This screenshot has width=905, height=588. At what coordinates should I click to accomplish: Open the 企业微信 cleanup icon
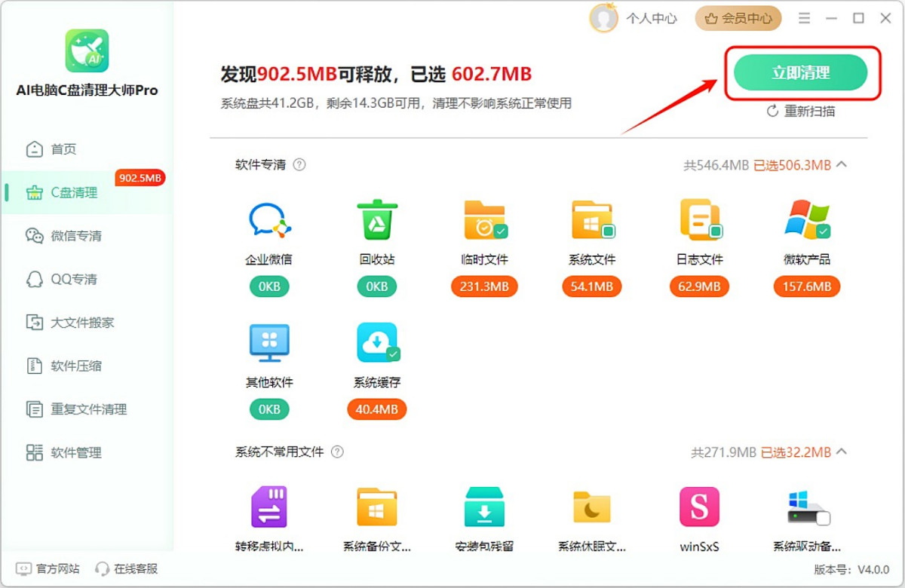click(268, 219)
